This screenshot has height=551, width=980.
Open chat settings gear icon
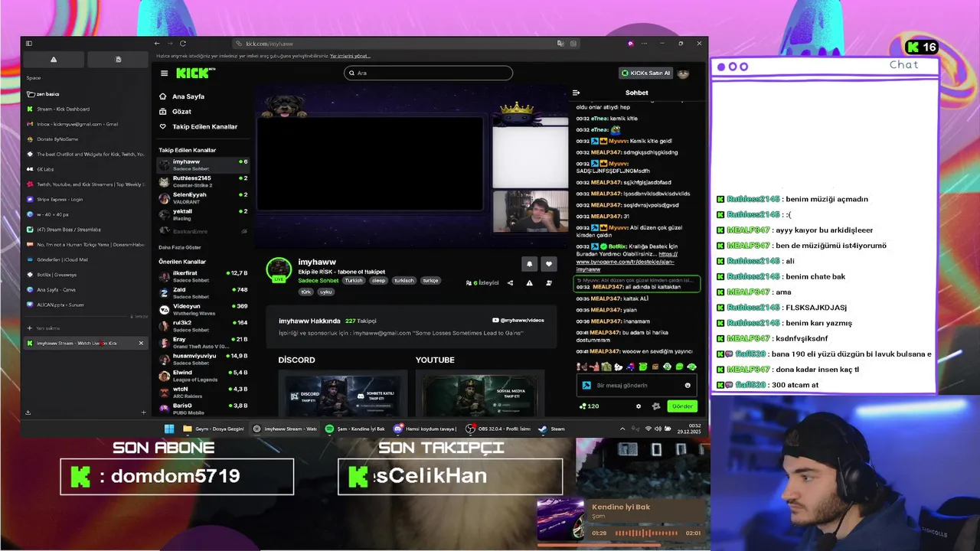[639, 406]
